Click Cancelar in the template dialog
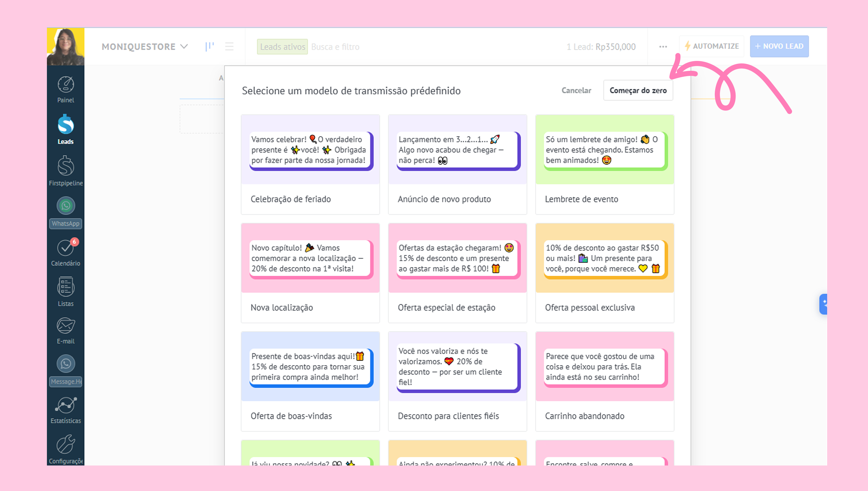868x491 pixels. click(x=576, y=90)
